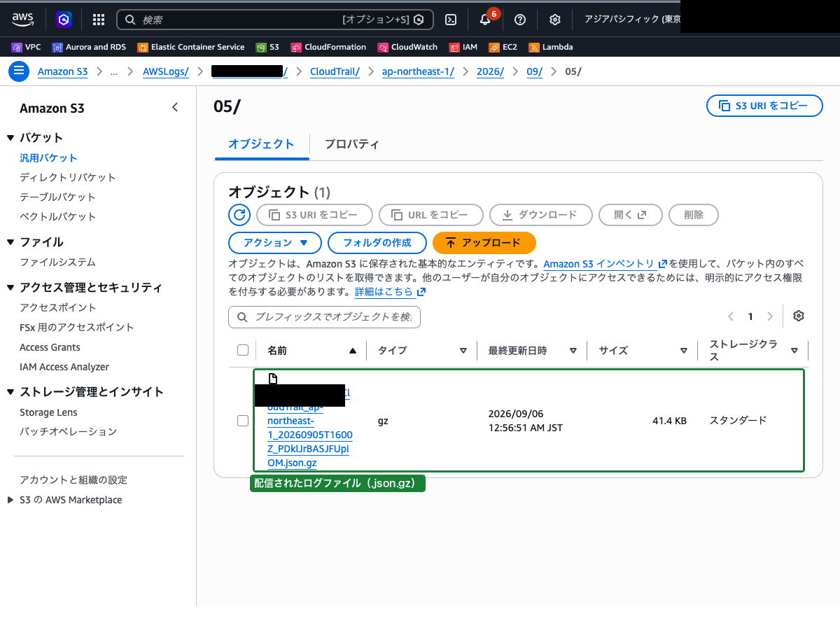This screenshot has height=630, width=840.
Task: Collapse ストレージ管理とインサイト section
Action: tap(10, 392)
